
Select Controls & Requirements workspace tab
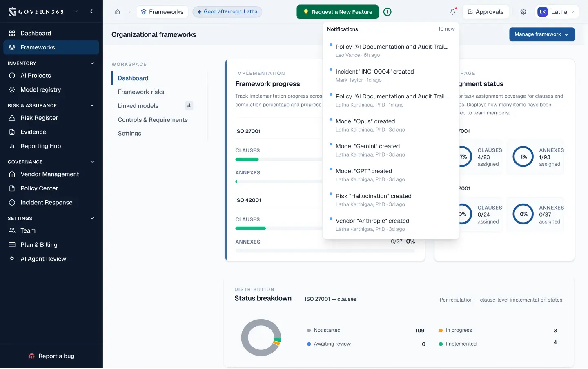tap(153, 120)
